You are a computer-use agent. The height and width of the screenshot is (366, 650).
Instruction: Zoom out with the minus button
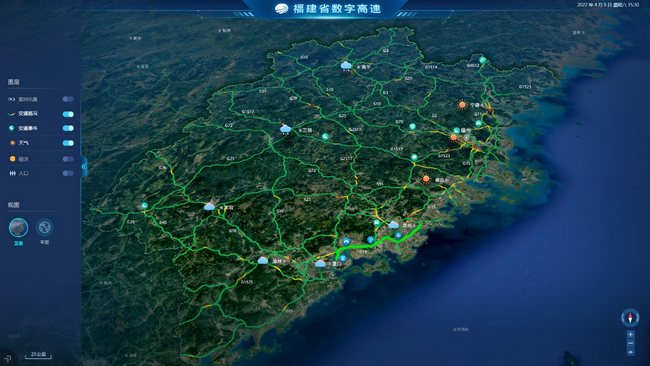click(x=631, y=344)
